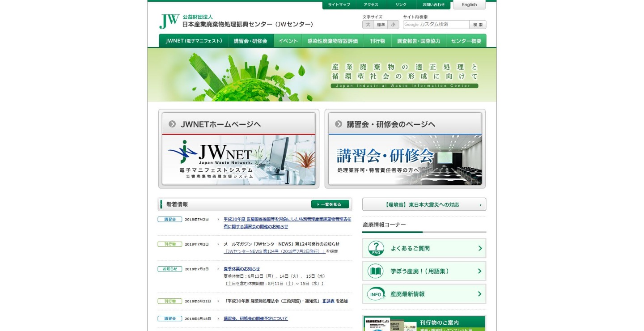This screenshot has height=331, width=644.
Task: Click chevron on よくあるご質問 row
Action: 480,248
